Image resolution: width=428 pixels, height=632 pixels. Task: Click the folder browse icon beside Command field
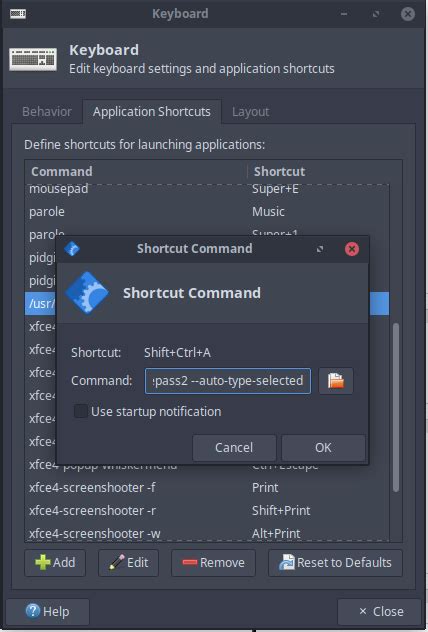tap(336, 380)
